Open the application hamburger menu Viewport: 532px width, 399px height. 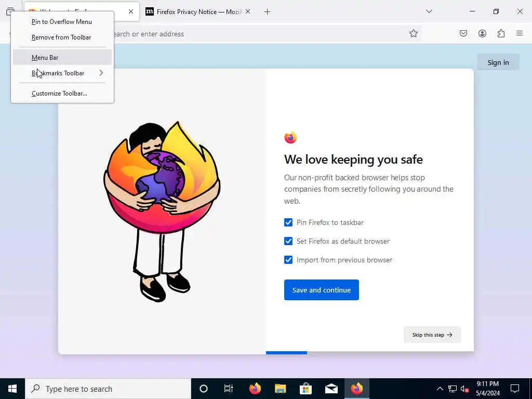coord(520,33)
